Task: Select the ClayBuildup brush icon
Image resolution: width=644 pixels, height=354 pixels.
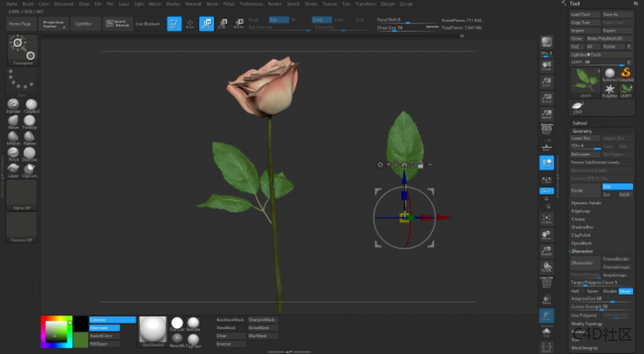Action: pyautogui.click(x=32, y=105)
